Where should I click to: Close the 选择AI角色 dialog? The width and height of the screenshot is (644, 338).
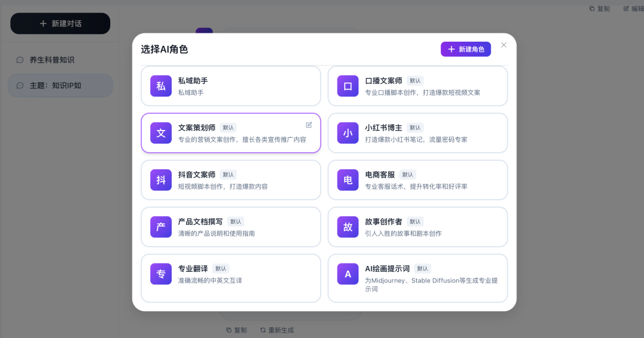[x=504, y=45]
